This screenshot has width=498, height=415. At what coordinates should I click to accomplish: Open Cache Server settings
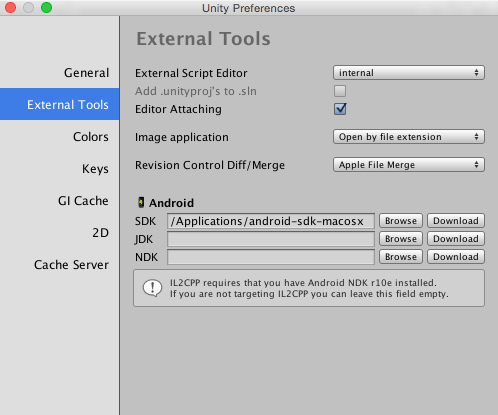coord(71,265)
